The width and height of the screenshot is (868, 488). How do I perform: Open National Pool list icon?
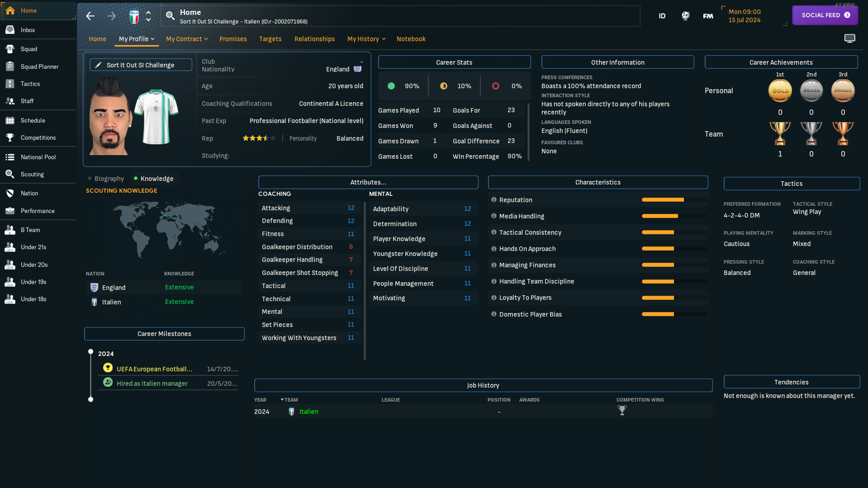coord(10,157)
